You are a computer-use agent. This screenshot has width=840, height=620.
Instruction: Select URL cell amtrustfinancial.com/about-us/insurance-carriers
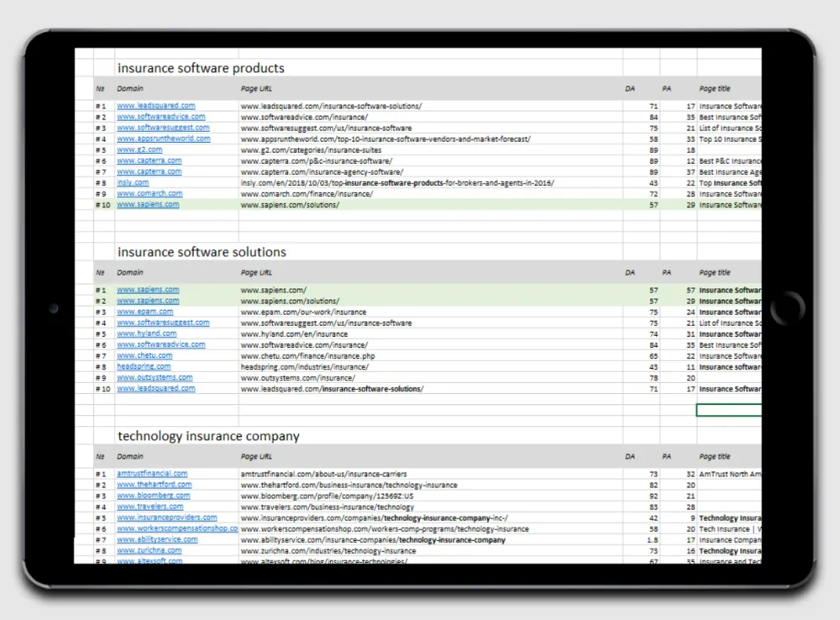(x=323, y=475)
